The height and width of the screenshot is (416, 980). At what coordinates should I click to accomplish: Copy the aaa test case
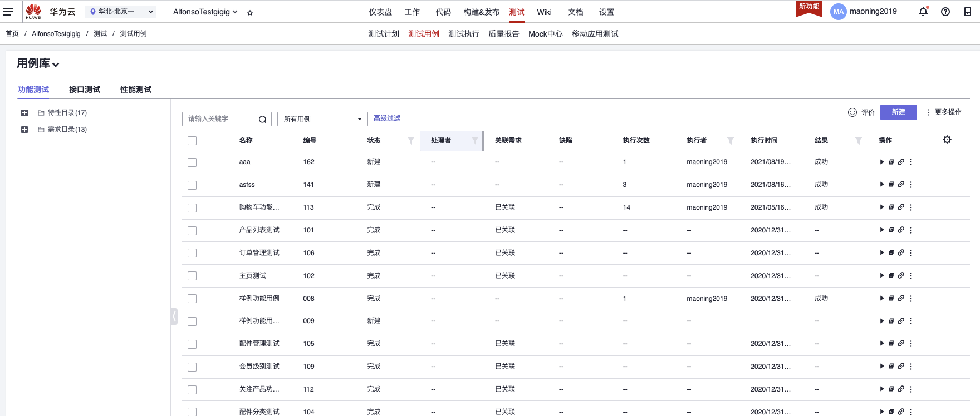[x=891, y=162]
